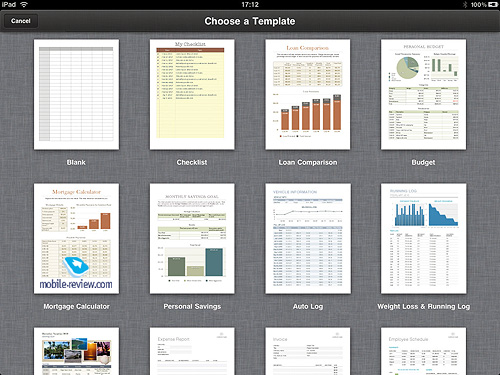Tap the Auto Log caption text

308,306
